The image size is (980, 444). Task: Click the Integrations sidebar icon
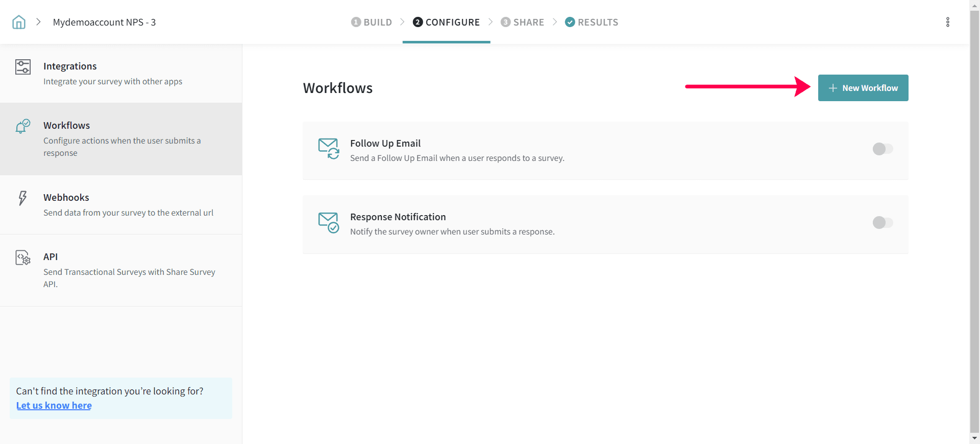click(23, 67)
